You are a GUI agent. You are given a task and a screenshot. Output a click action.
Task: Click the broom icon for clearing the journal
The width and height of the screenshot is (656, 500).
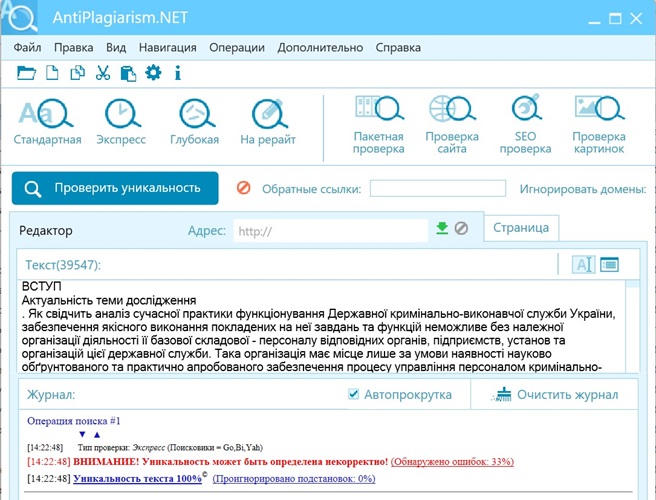point(502,394)
